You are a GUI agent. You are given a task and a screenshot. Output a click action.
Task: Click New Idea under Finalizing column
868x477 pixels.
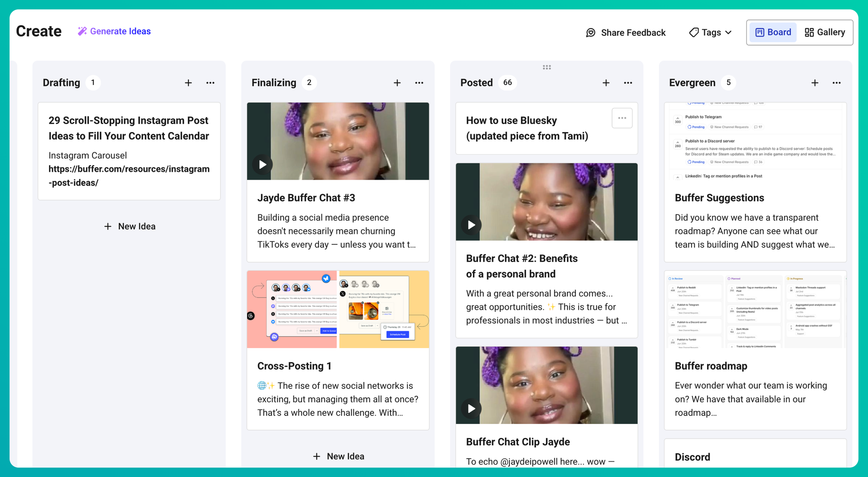coord(338,456)
